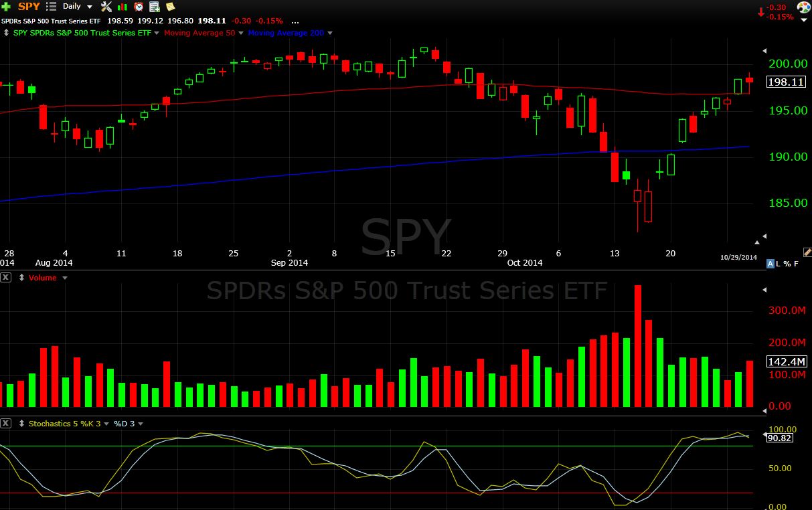812x510 pixels.
Task: Select the F scale toggle
Action: point(796,264)
